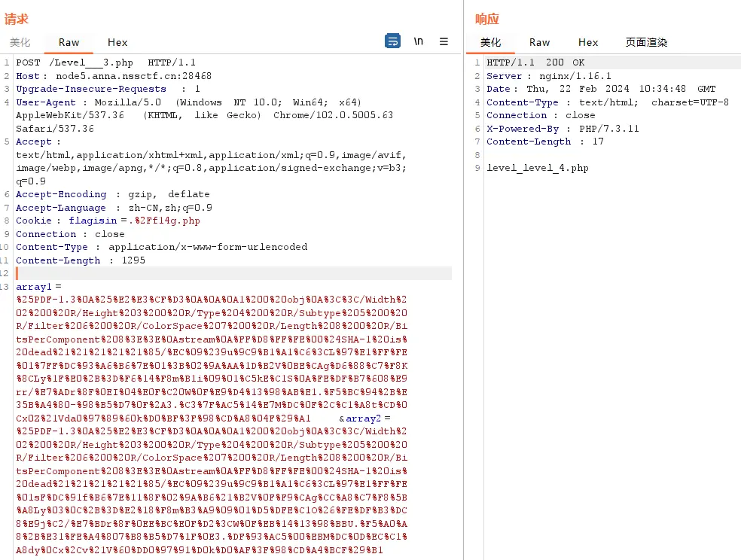Switch response view to 美化 tab
The height and width of the screenshot is (560, 741).
490,43
